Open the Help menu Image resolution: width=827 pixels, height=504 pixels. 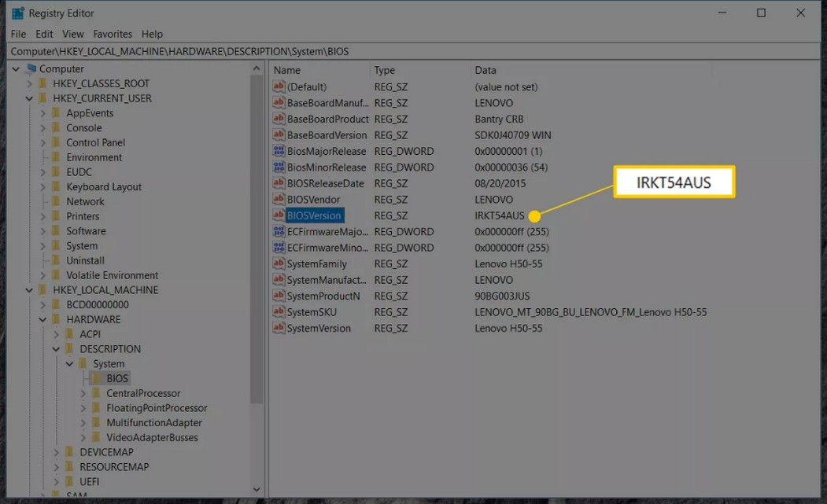[152, 34]
